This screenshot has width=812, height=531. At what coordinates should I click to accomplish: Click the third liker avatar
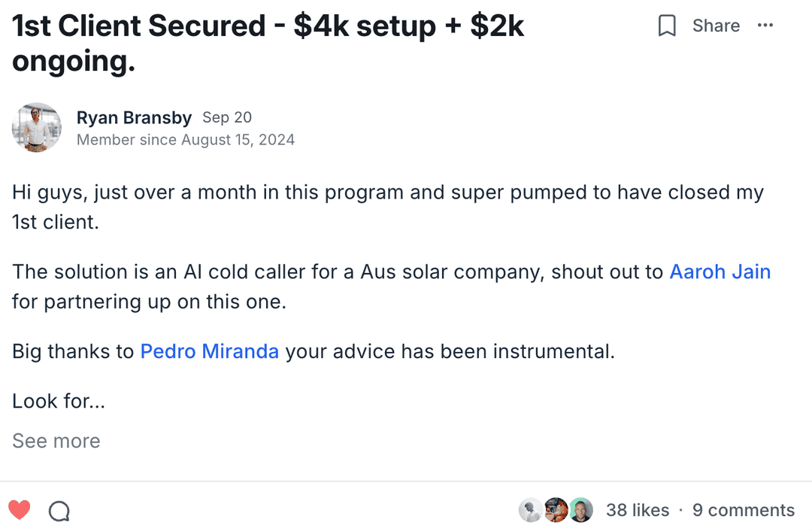[580, 511]
